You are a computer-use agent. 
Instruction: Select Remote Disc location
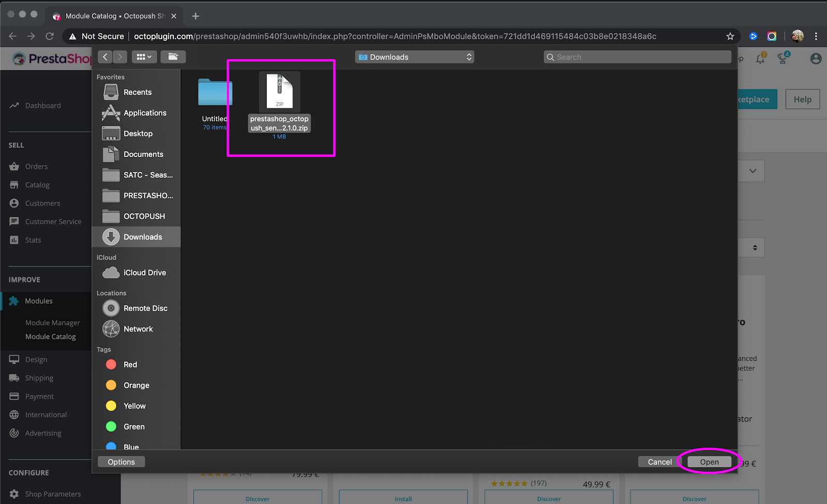click(137, 308)
